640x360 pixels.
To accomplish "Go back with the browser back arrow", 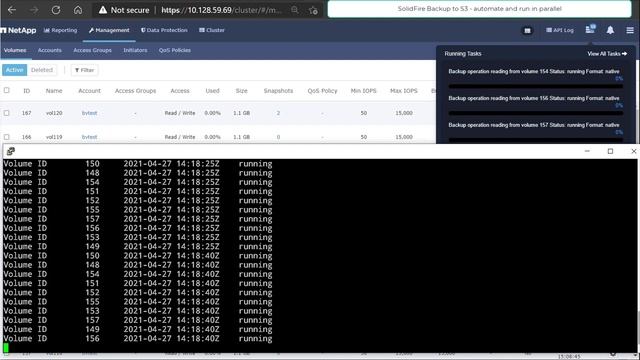I will point(12,10).
